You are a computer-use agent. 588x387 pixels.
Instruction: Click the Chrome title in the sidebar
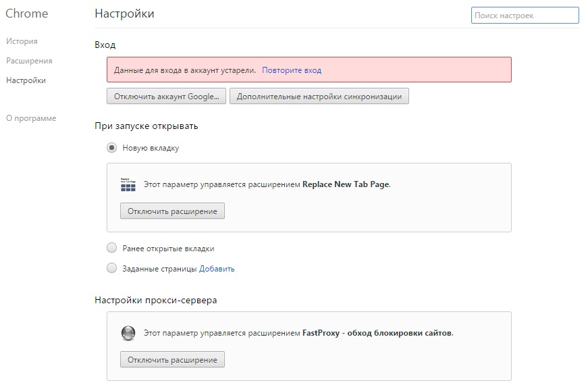click(26, 14)
